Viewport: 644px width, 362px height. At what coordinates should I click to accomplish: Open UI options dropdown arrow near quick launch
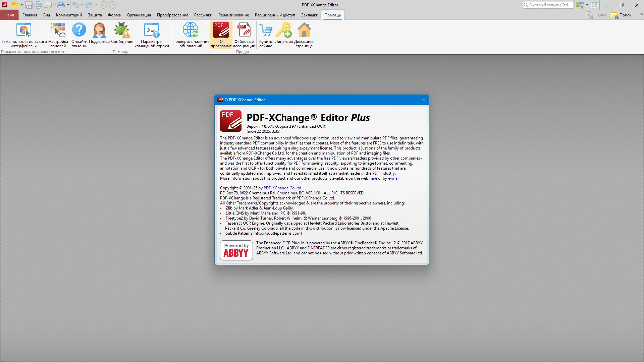[x=587, y=5]
